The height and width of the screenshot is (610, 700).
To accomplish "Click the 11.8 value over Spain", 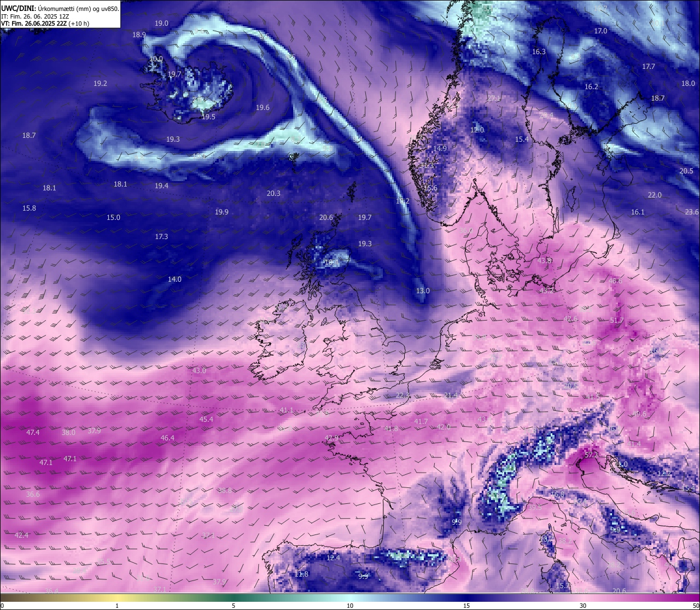I will 301,574.
